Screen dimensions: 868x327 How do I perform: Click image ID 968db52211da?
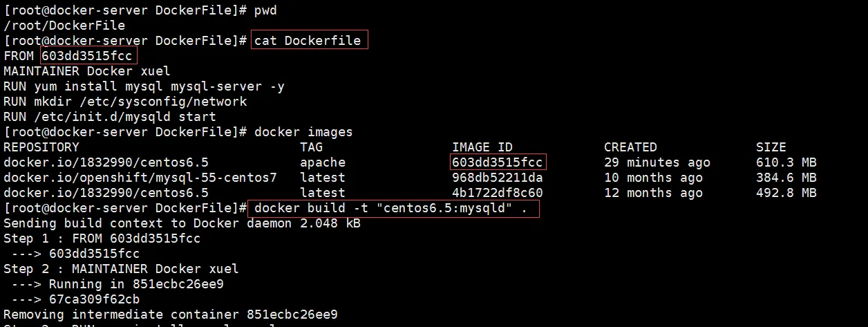(498, 178)
